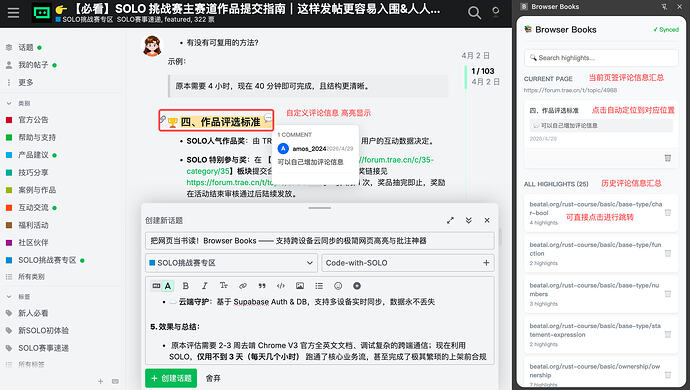Open keyboard shortcuts icon at sidebar bottom
This screenshot has width=690, height=390.
point(115,381)
